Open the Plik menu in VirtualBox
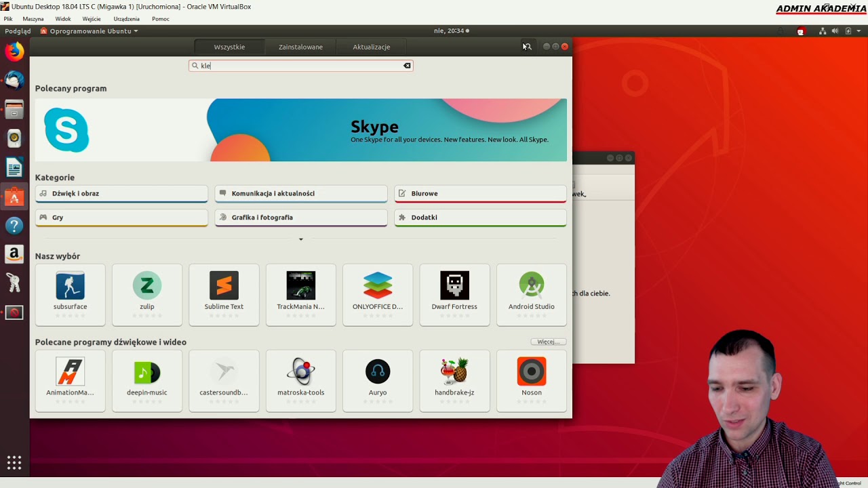This screenshot has width=868, height=488. (8, 19)
